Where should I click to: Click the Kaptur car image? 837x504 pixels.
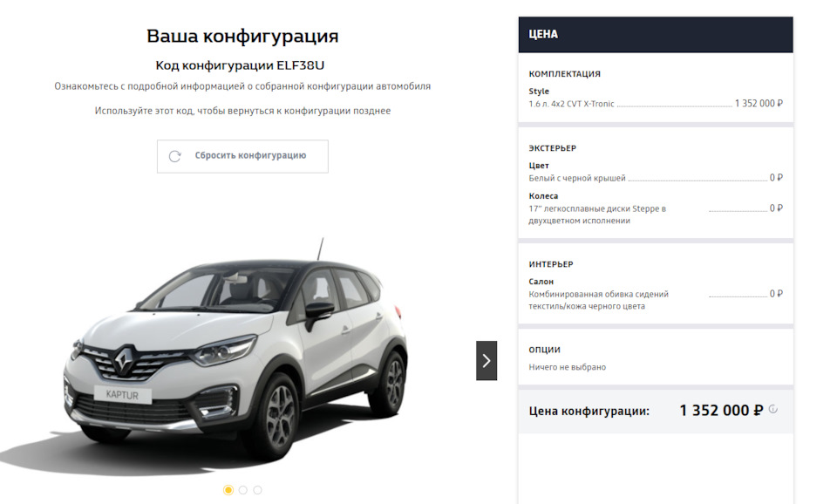tap(235, 358)
